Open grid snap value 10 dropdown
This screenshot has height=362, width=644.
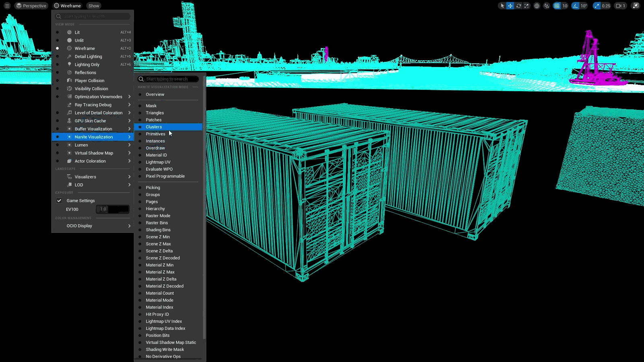click(565, 6)
